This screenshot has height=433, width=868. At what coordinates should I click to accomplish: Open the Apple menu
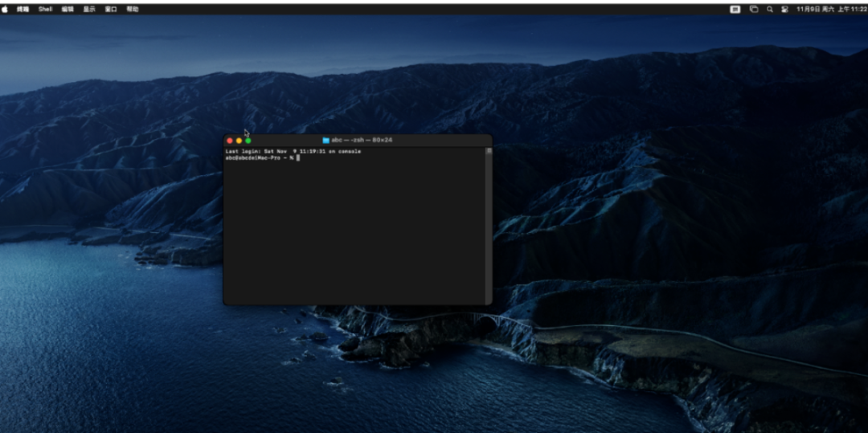(x=5, y=9)
